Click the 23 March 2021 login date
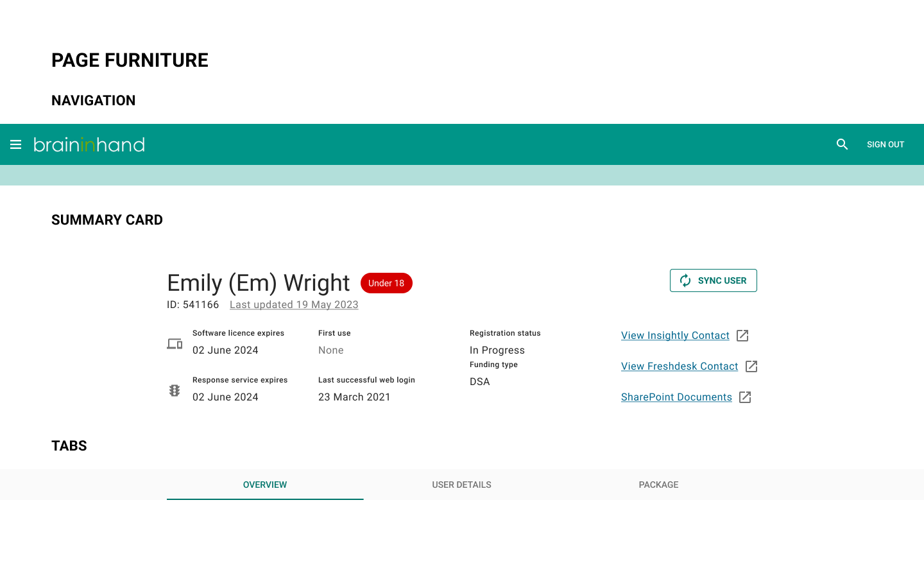Screen dimensions: 924x568 pos(354,397)
